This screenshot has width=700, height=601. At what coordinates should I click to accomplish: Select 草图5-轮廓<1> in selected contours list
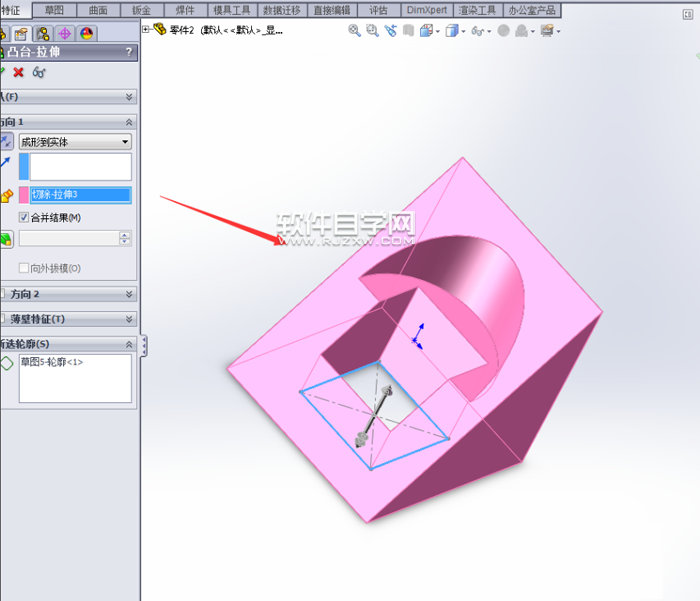52,362
